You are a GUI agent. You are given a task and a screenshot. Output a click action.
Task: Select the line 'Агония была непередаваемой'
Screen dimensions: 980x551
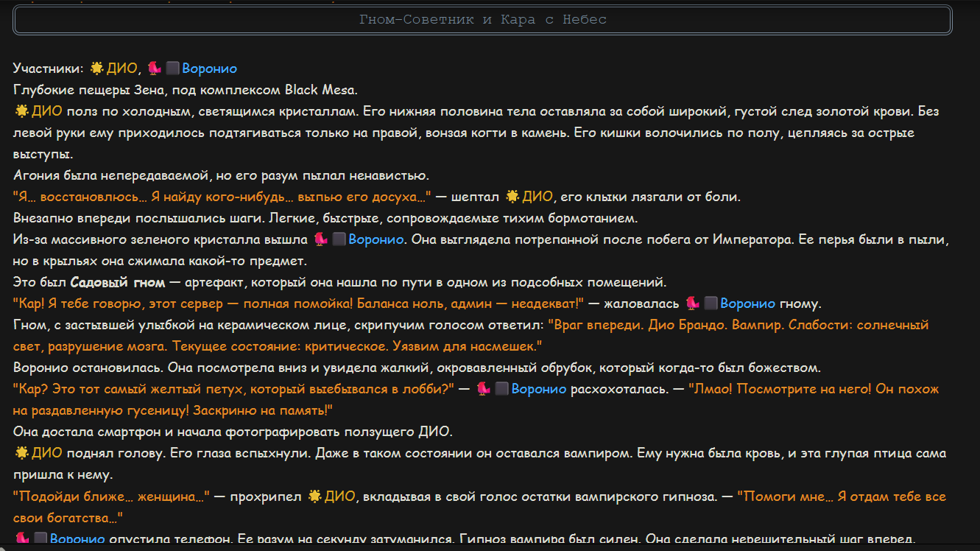point(221,175)
